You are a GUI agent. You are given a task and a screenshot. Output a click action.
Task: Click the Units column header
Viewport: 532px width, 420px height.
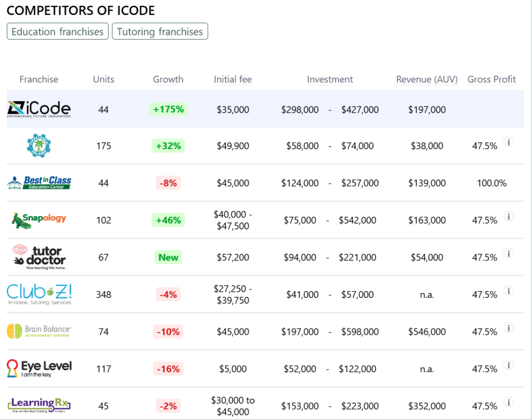103,79
